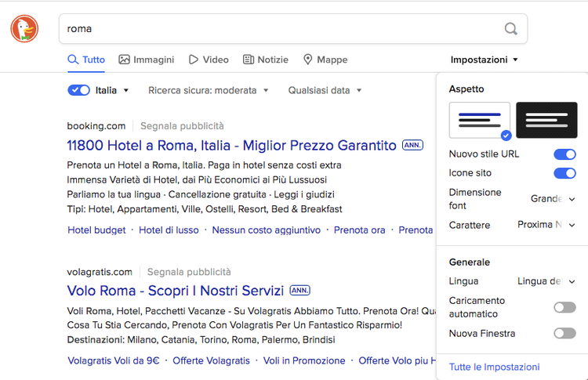Viewport: 588px width, 380px height.
Task: Open Qualsiasi data filter dropdown
Action: coord(325,90)
